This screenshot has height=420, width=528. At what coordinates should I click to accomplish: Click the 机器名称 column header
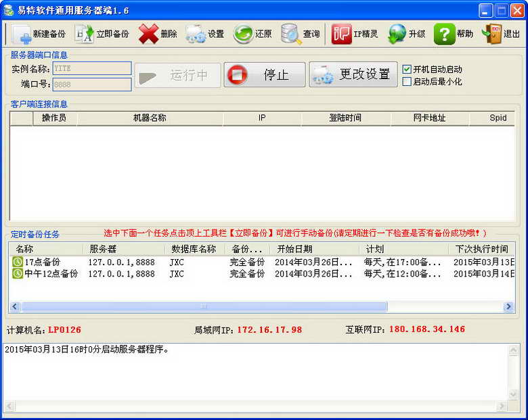point(150,118)
